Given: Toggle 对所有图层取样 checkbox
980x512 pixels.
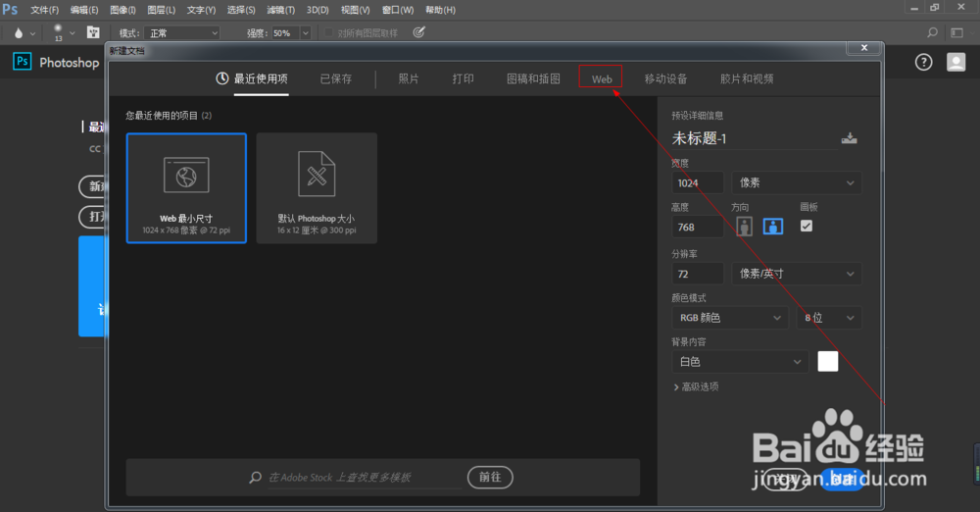Looking at the screenshot, I should (x=328, y=32).
